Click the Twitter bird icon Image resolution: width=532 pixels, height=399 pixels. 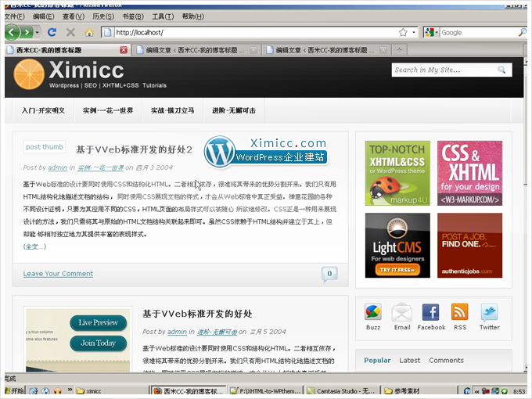pos(489,312)
